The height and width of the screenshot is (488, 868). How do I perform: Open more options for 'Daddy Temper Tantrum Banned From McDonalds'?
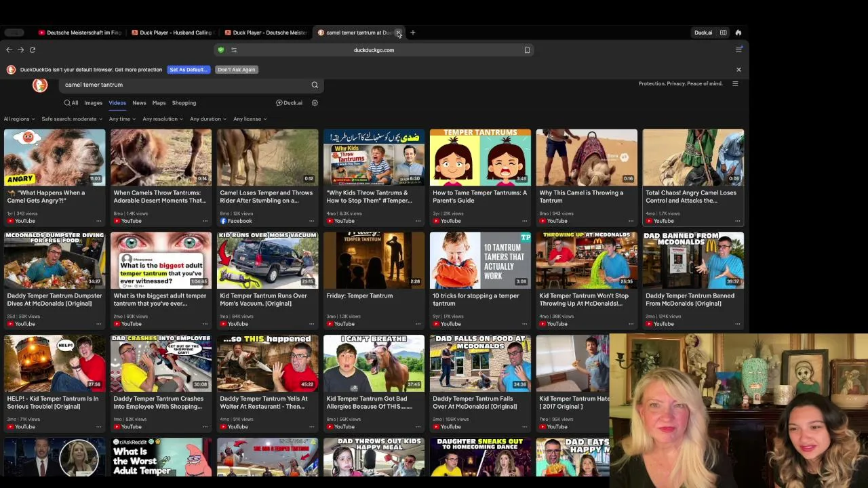point(737,324)
